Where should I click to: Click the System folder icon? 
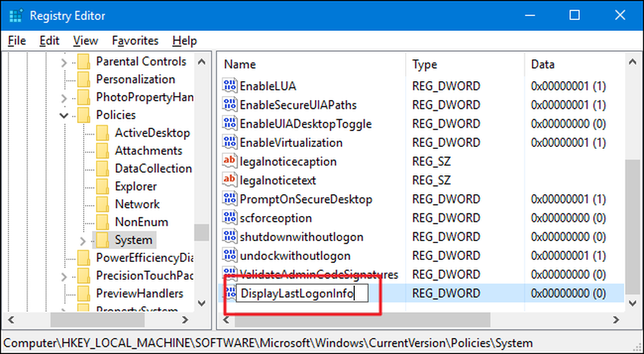tap(102, 240)
